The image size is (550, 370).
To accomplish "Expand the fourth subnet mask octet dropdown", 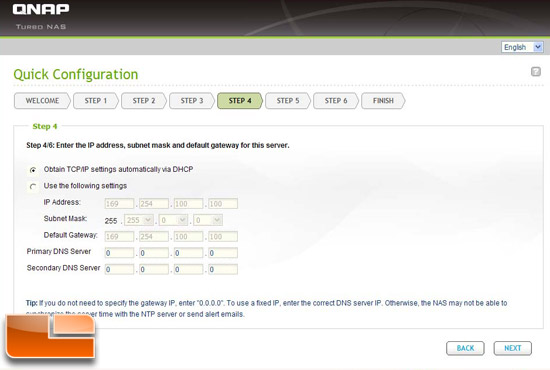I will coord(208,220).
